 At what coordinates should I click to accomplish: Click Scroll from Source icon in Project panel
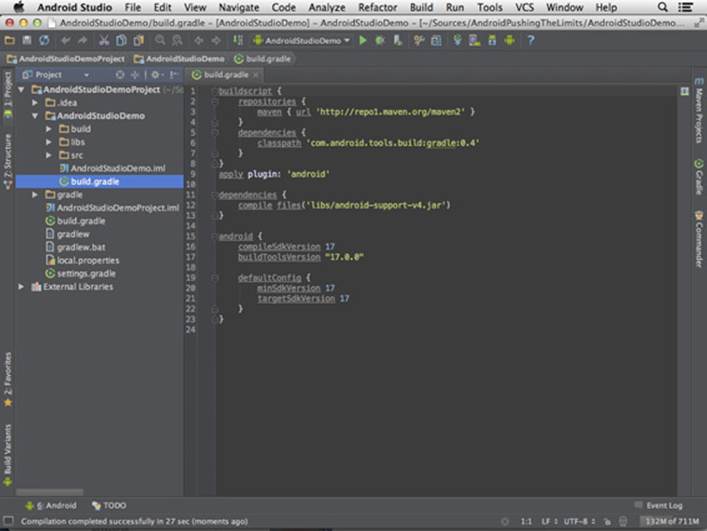[120, 75]
